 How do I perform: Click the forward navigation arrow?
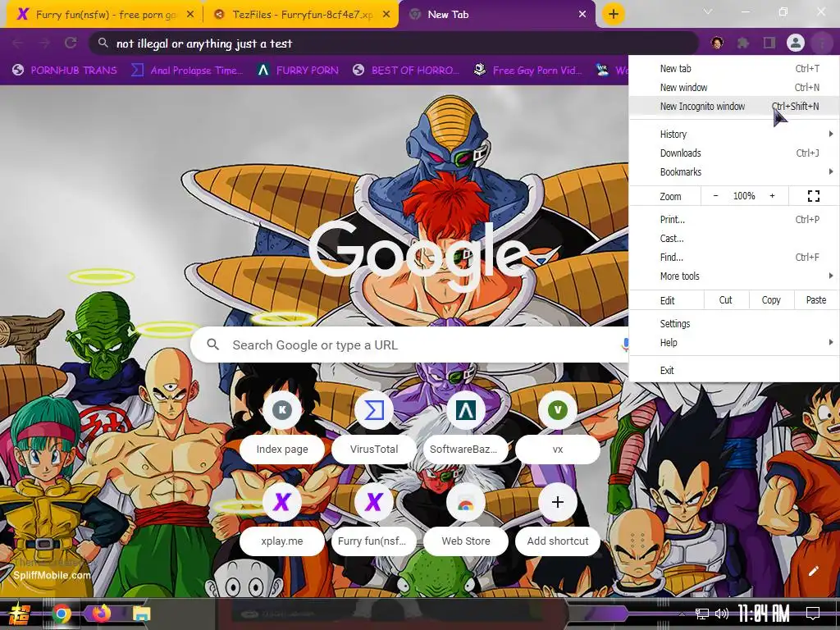(44, 43)
